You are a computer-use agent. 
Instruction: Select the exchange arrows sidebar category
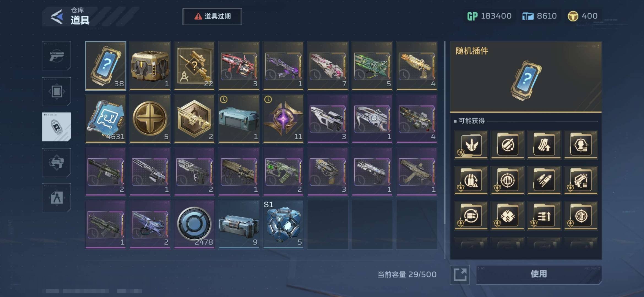(x=56, y=162)
